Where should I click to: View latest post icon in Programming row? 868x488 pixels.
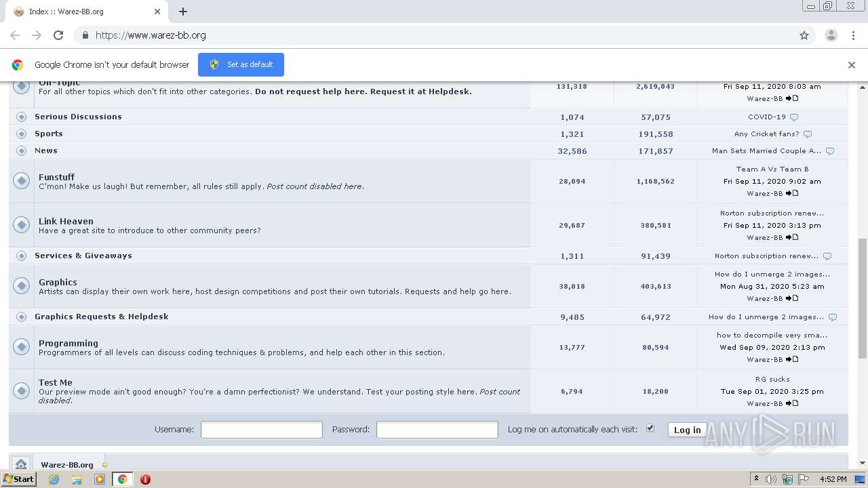[x=792, y=359]
